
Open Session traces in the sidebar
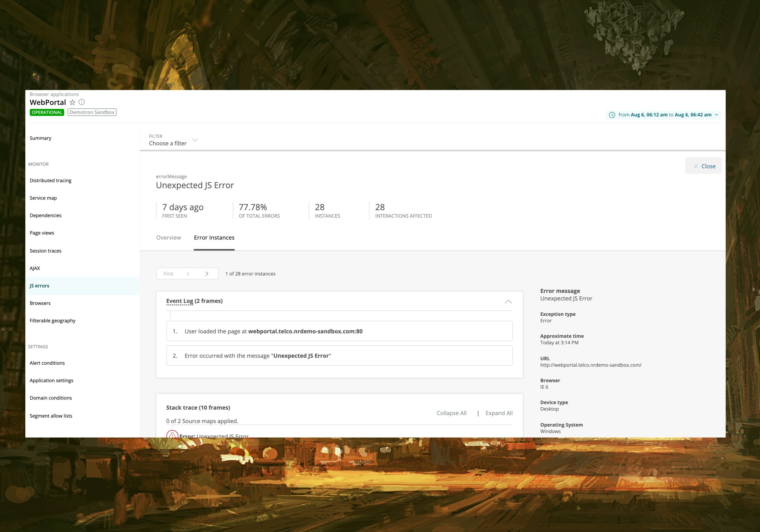click(46, 251)
